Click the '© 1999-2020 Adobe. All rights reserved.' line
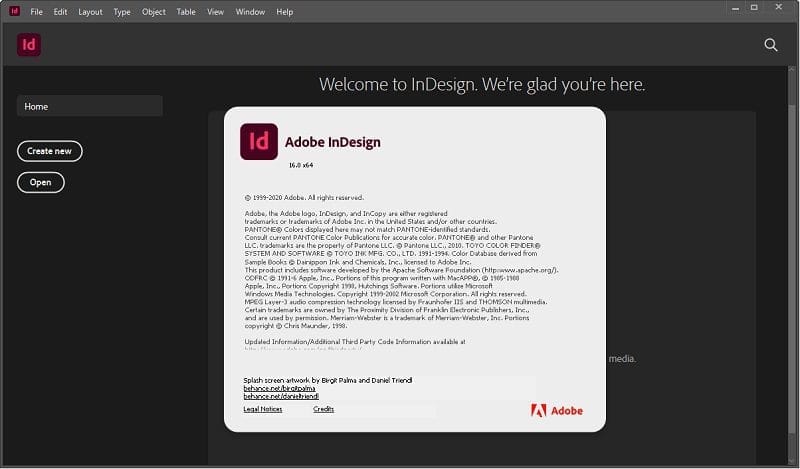Image resolution: width=800 pixels, height=469 pixels. pos(304,198)
